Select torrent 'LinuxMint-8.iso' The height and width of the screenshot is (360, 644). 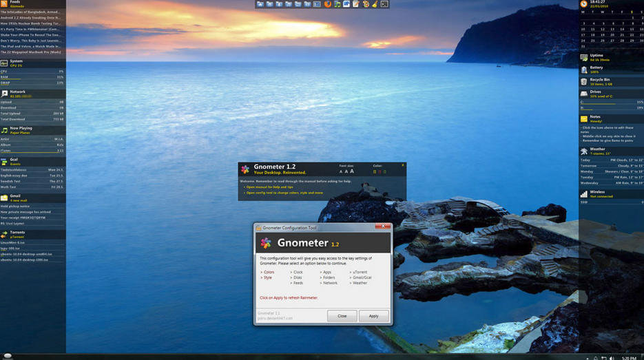point(12,242)
